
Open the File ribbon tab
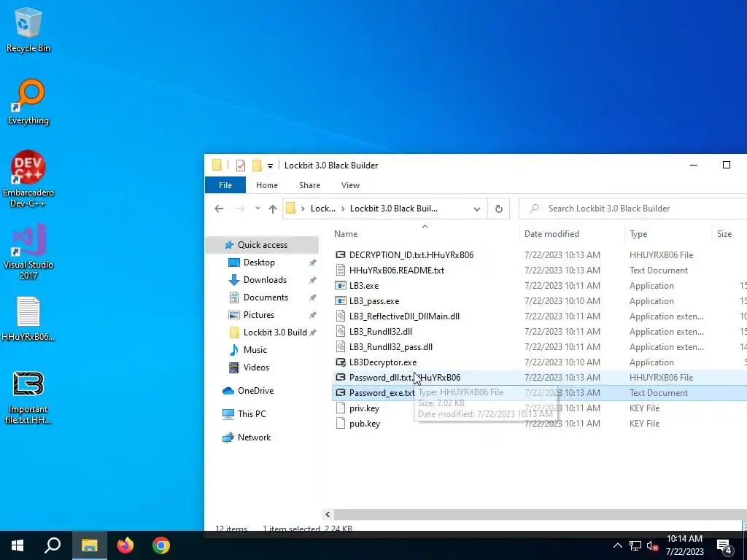coord(225,185)
